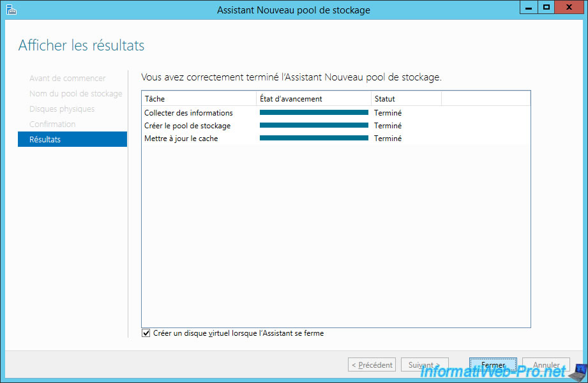Viewport: 588px width, 383px height.
Task: Select the Mettre à jour le cache row
Action: point(181,139)
